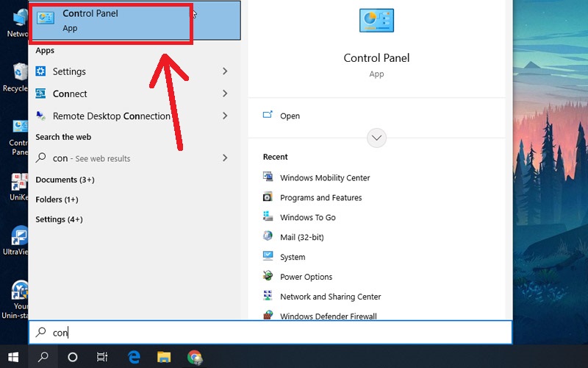Expand more actions with the down chevron circle
This screenshot has height=368, width=588.
(376, 138)
